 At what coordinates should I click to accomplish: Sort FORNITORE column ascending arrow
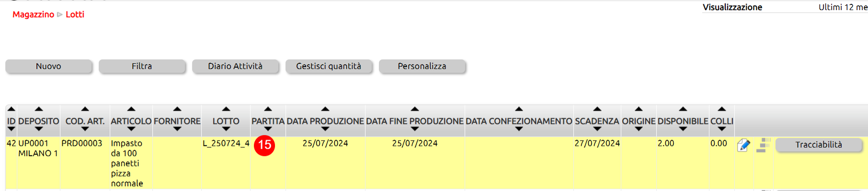click(177, 109)
